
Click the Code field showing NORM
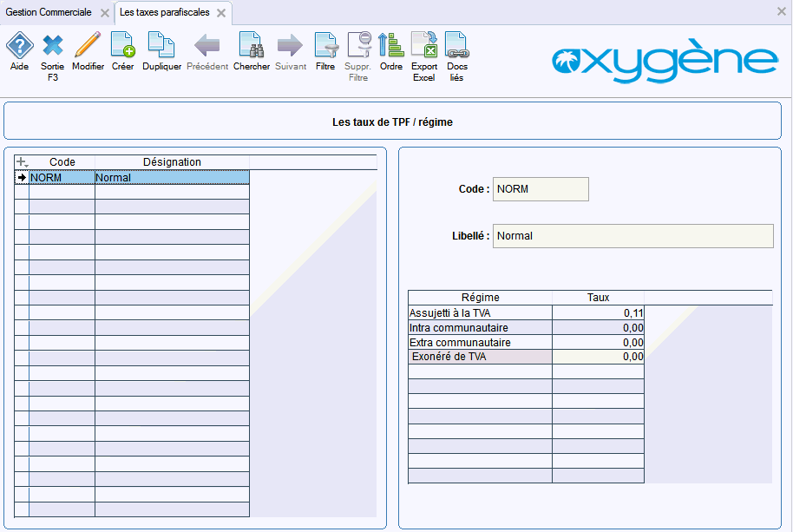(x=541, y=189)
